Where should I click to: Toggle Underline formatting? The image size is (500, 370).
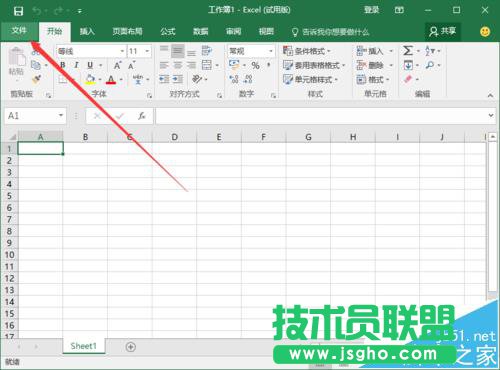tap(90, 65)
